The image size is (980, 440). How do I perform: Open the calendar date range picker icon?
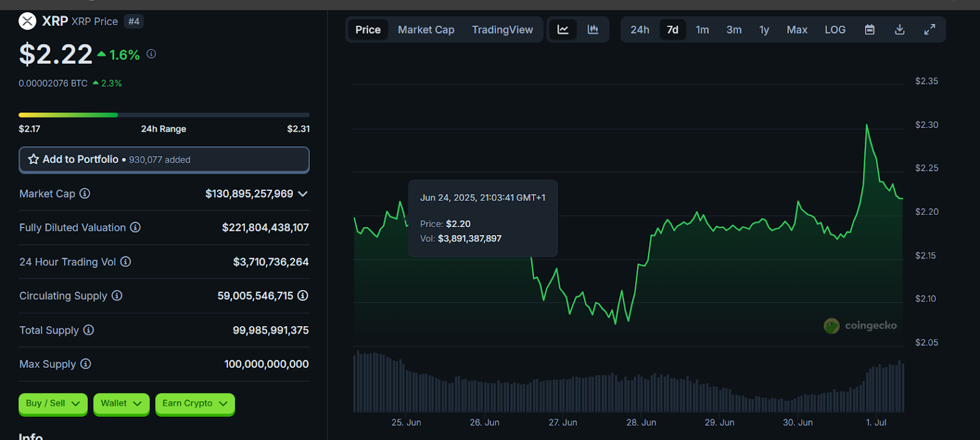870,29
